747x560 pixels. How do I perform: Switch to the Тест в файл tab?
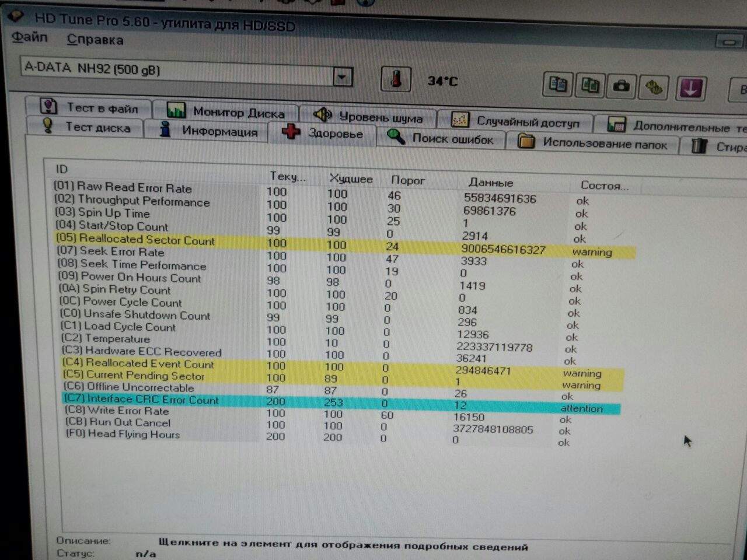point(88,107)
